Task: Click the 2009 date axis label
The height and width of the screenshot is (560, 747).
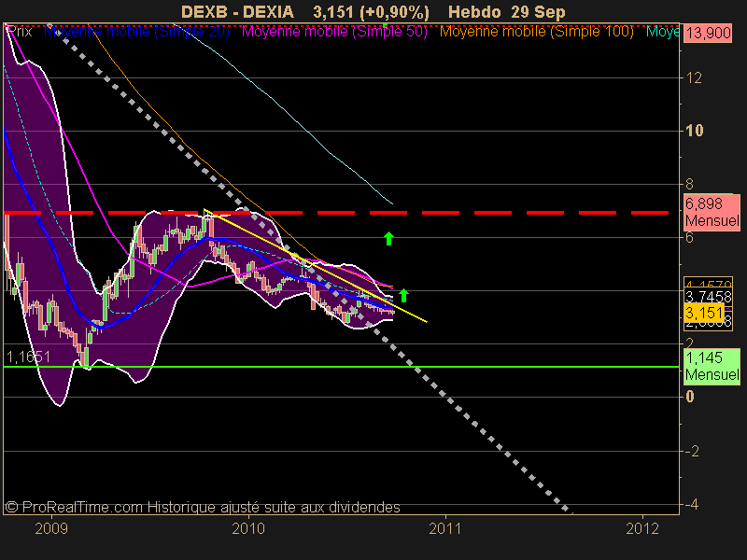Action: tap(51, 528)
